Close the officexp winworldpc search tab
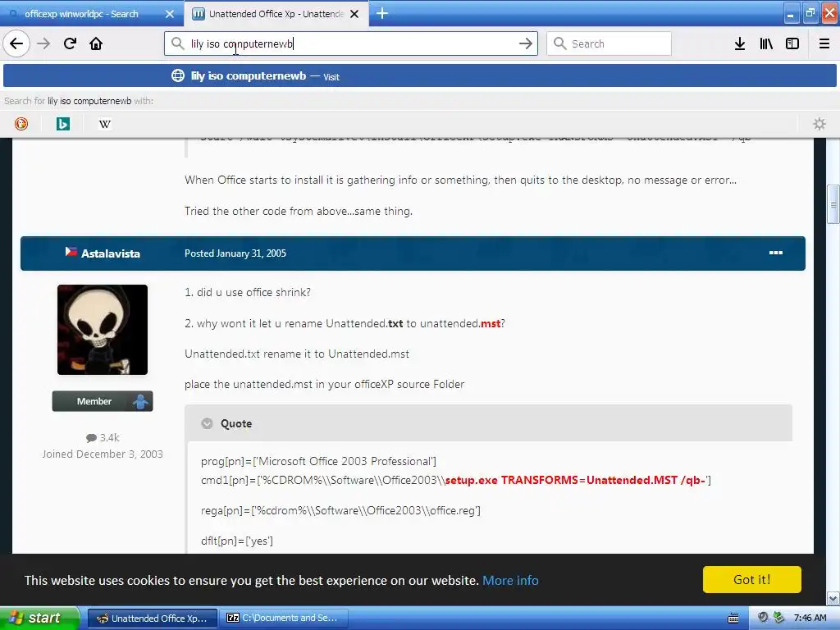This screenshot has width=840, height=630. click(x=170, y=14)
